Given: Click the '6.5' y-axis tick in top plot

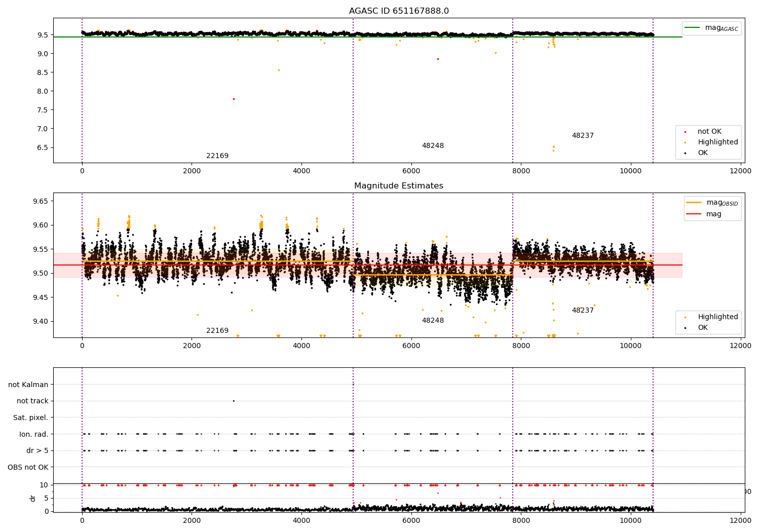Looking at the screenshot, I should tap(43, 147).
